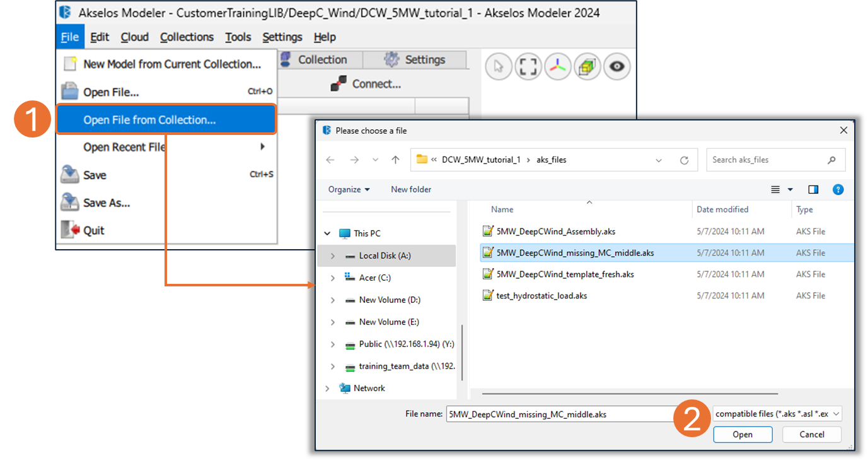This screenshot has width=868, height=463.
Task: Open the Help menu
Action: [x=325, y=37]
